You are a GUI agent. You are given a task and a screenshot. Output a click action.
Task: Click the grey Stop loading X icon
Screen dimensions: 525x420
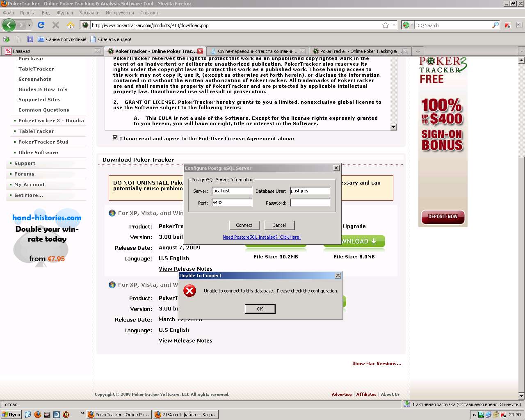pos(56,25)
